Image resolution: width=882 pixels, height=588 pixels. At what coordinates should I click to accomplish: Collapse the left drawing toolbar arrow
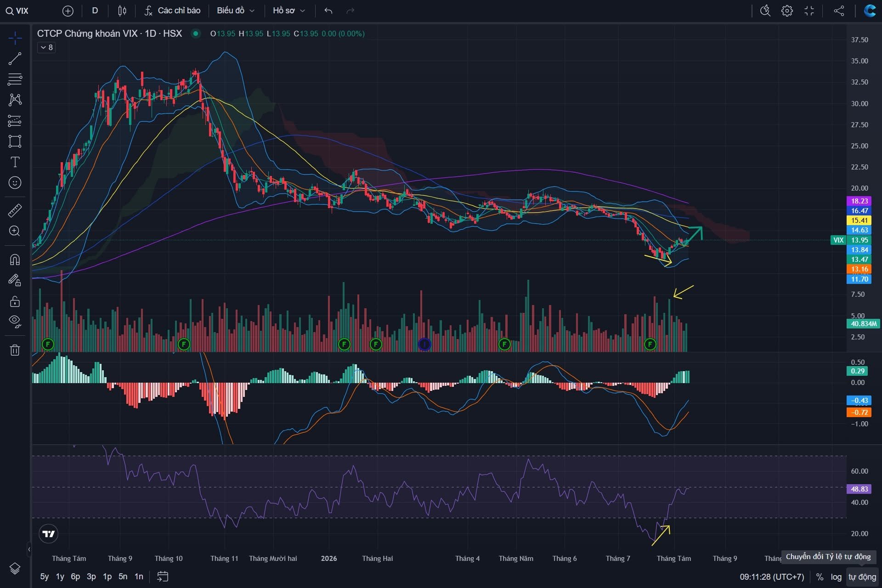(x=29, y=549)
